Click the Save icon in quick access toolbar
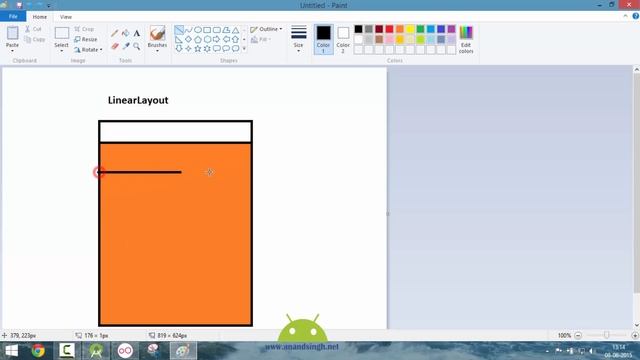This screenshot has width=640, height=360. tap(19, 5)
